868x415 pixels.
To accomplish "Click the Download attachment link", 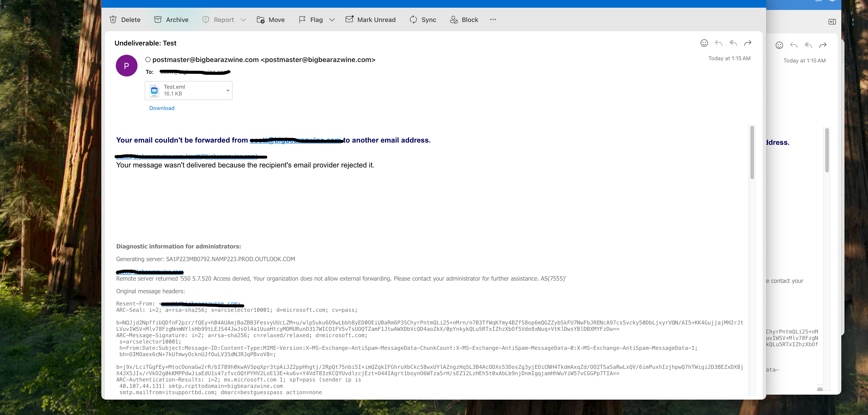I will [162, 108].
